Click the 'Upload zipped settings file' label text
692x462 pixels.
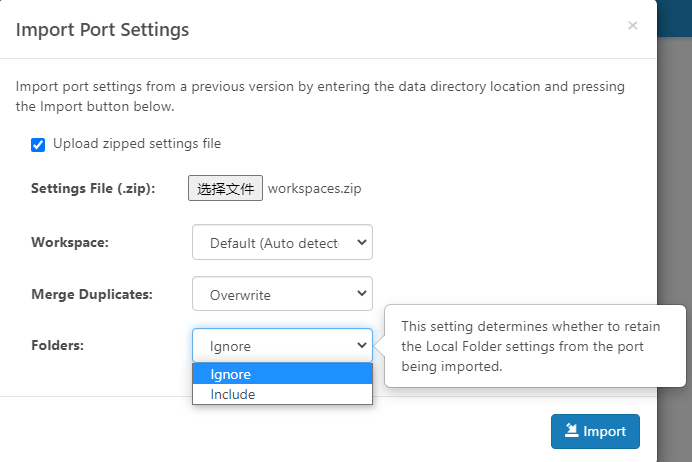point(137,143)
